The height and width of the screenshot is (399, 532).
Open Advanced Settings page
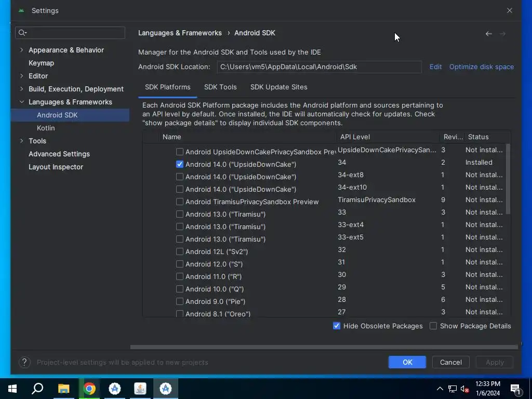pos(59,154)
